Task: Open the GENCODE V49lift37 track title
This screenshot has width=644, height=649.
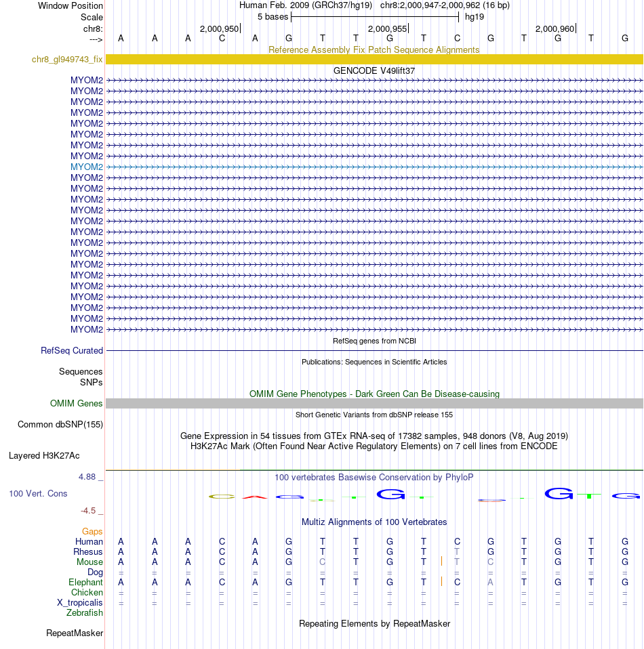Action: coord(374,70)
